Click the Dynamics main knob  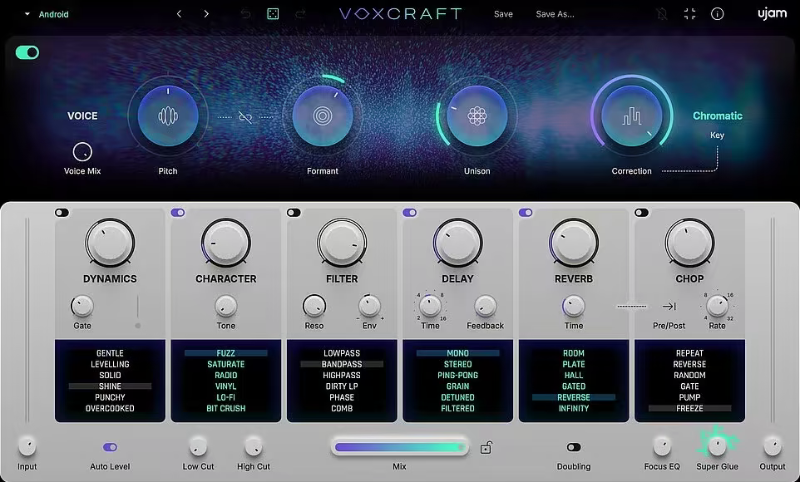(110, 243)
